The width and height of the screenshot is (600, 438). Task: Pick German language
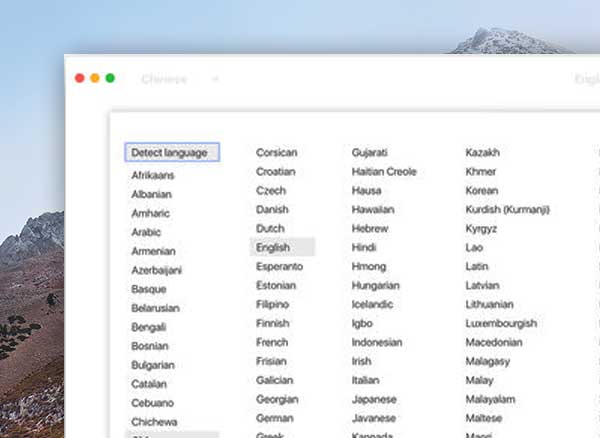(275, 418)
